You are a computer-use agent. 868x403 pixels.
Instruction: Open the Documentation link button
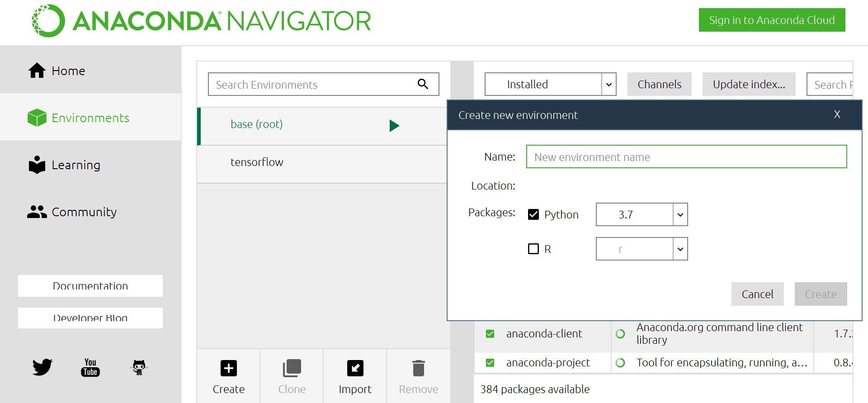click(x=90, y=286)
